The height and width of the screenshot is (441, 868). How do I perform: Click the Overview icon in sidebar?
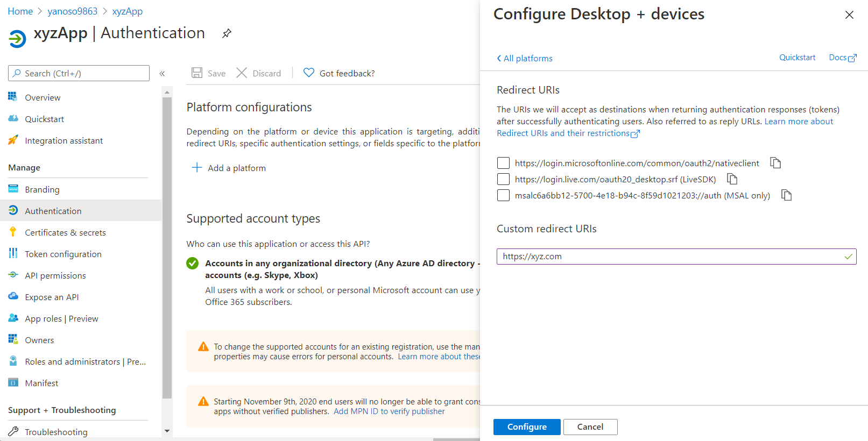[x=13, y=97]
